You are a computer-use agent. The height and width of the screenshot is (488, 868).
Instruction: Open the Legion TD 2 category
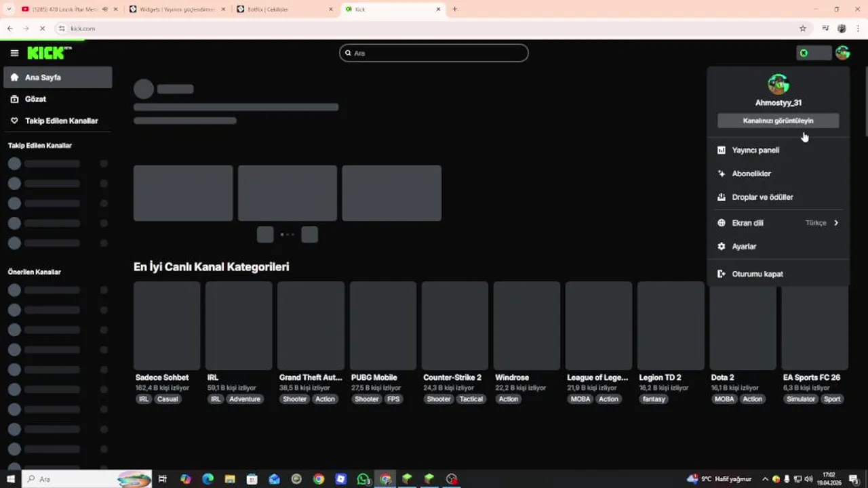(x=671, y=326)
